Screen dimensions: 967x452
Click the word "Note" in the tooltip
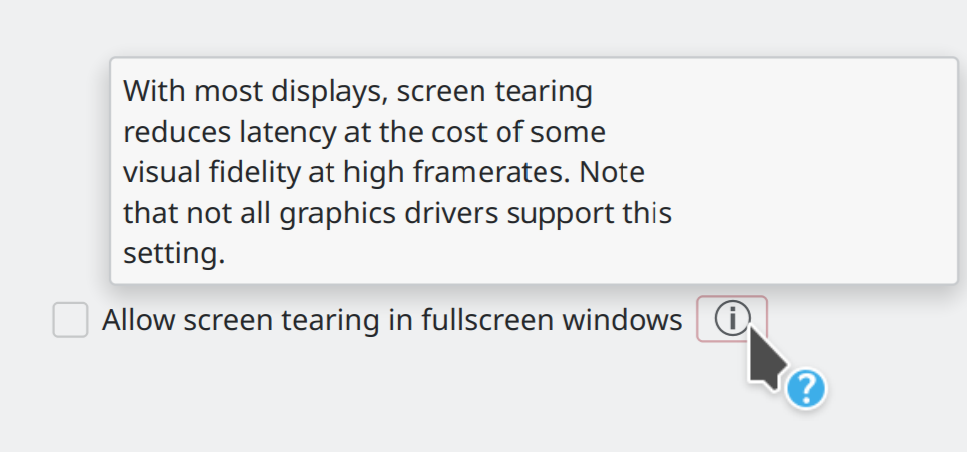point(616,173)
